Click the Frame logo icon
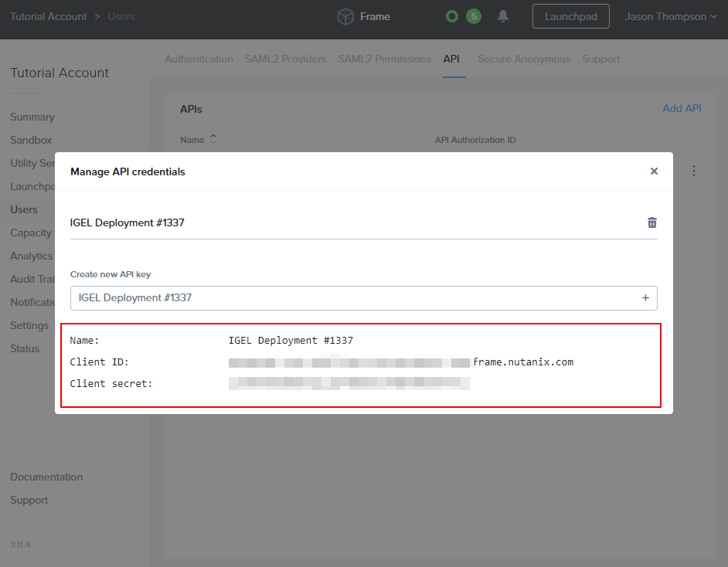The width and height of the screenshot is (728, 567). tap(345, 16)
